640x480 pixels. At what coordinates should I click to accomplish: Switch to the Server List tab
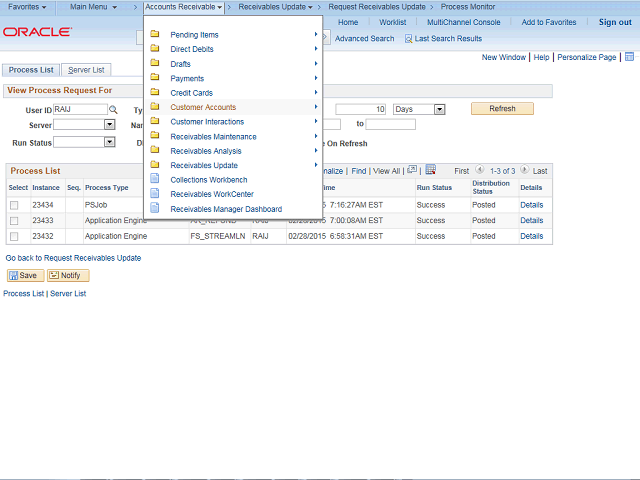click(86, 70)
